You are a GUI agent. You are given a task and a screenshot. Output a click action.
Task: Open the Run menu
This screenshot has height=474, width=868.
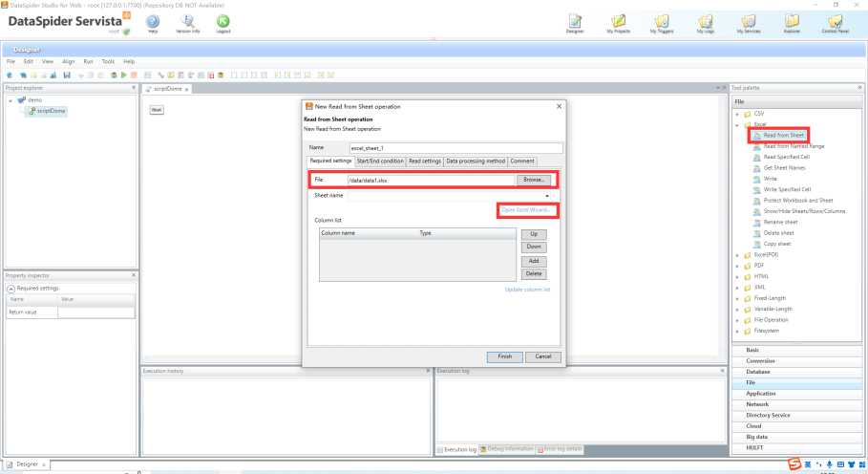click(x=88, y=61)
